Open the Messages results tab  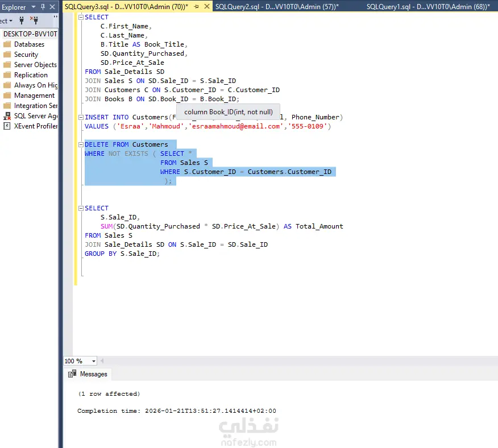tap(88, 374)
